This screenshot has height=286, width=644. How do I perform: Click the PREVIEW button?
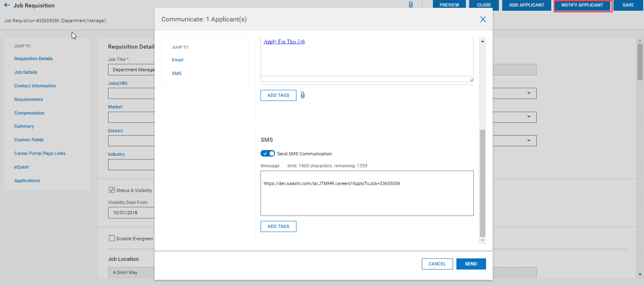pos(449,5)
